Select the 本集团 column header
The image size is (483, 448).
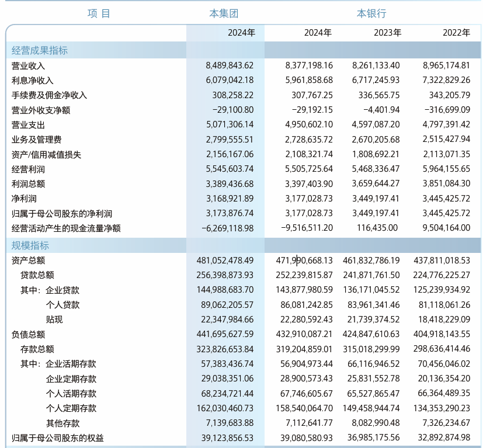tap(224, 13)
